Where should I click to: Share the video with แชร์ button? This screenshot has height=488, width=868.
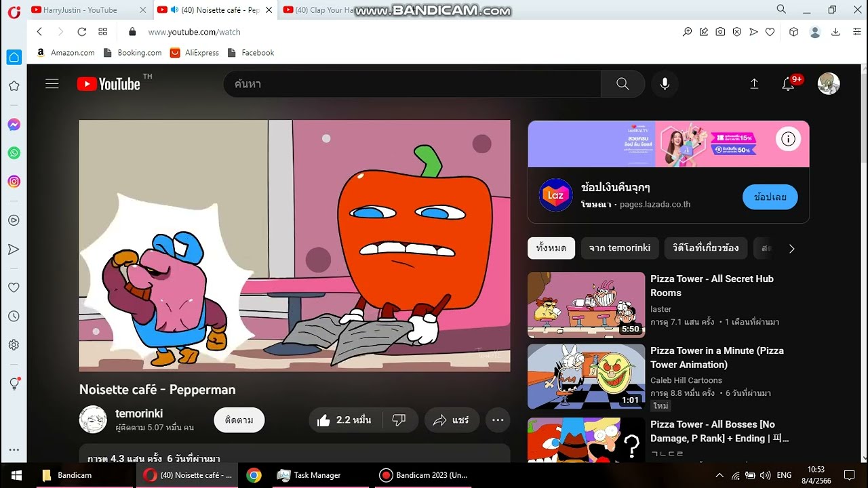(452, 420)
